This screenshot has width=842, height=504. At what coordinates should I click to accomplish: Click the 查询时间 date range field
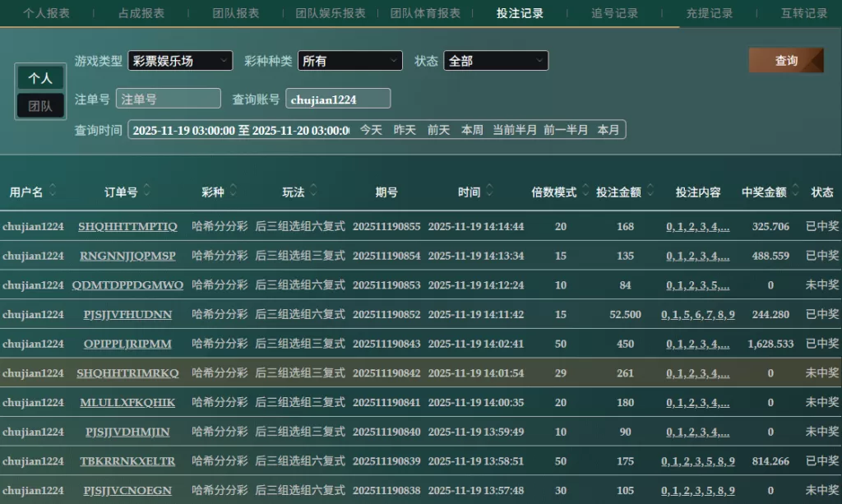coord(240,130)
